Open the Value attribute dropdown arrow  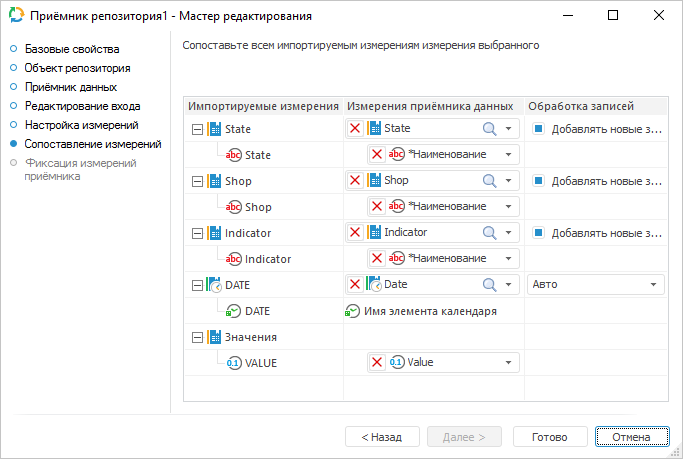[x=509, y=362]
